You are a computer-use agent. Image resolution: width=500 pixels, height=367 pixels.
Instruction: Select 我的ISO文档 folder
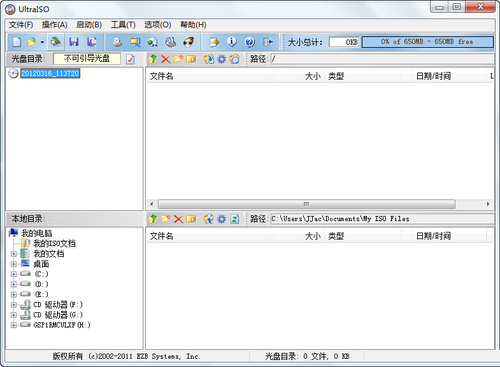click(54, 243)
